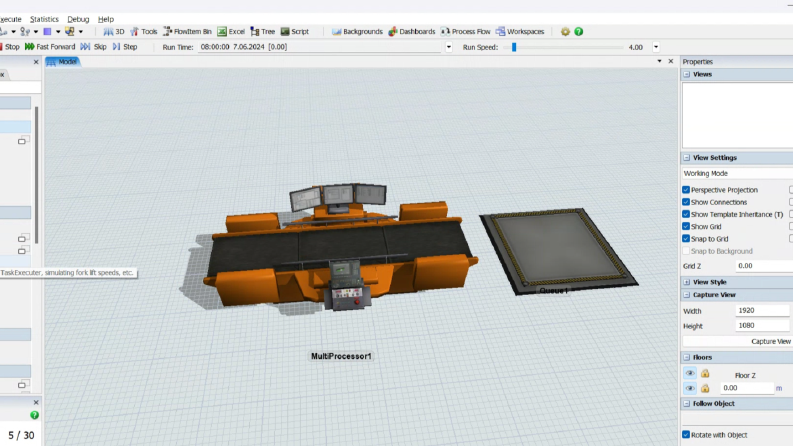793x446 pixels.
Task: Open the Statistics menu
Action: click(44, 19)
